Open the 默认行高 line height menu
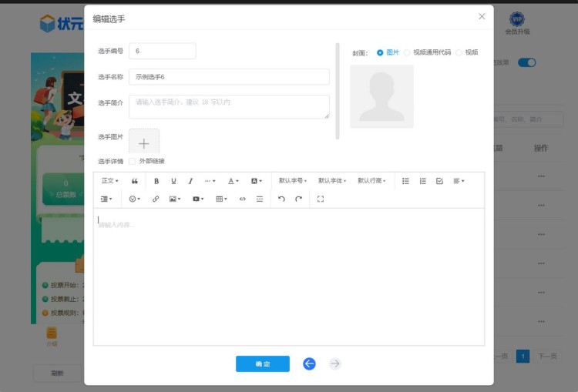 coord(371,181)
